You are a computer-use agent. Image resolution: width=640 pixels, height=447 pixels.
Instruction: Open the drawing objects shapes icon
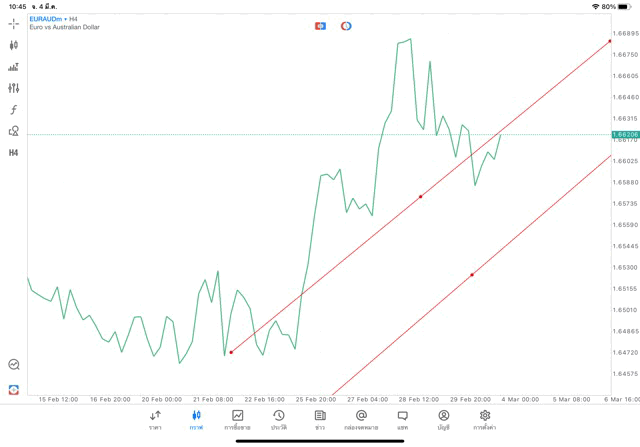(x=13, y=131)
